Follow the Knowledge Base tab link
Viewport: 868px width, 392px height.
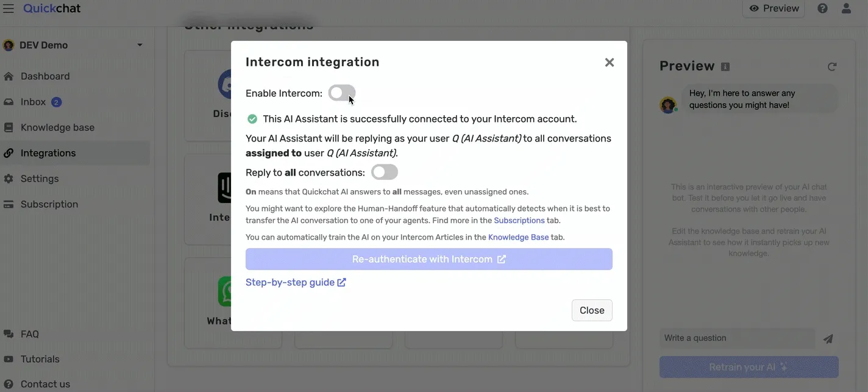(518, 237)
